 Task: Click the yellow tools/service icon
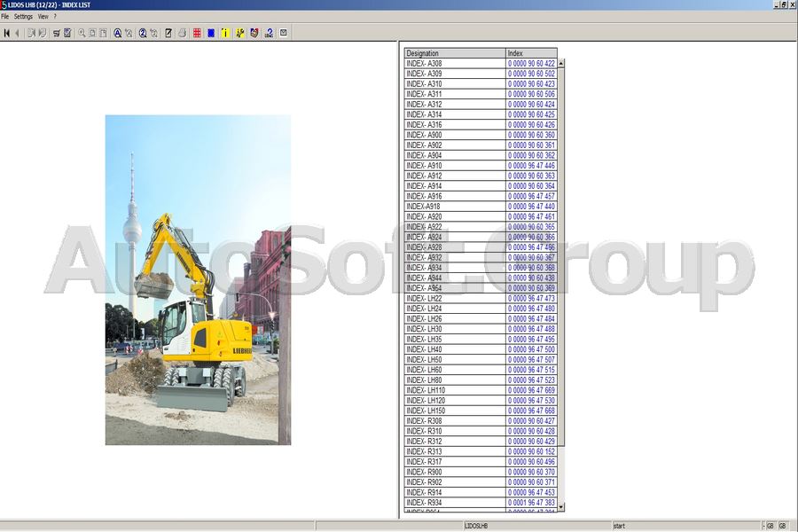point(239,33)
